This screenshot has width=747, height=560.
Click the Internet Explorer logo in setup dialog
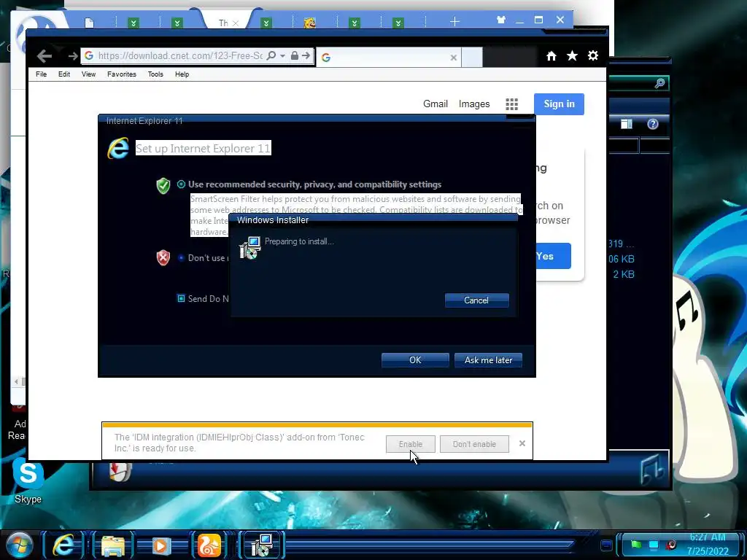(x=118, y=148)
